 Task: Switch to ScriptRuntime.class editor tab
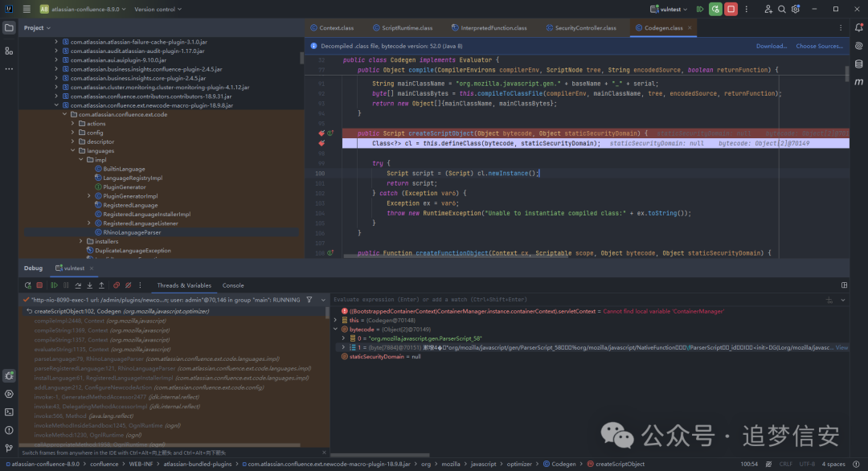(403, 27)
